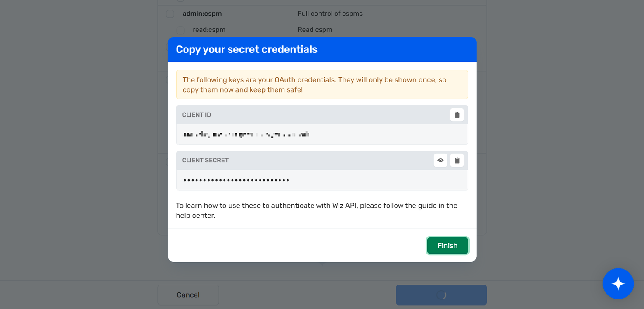Click the 'Full control of cspms' description
Image resolution: width=644 pixels, height=309 pixels.
click(x=330, y=14)
